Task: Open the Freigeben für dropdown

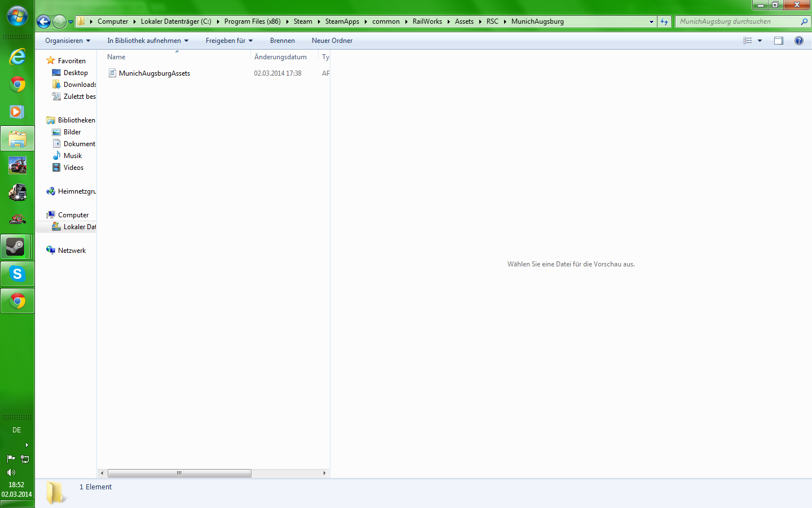Action: pos(229,41)
